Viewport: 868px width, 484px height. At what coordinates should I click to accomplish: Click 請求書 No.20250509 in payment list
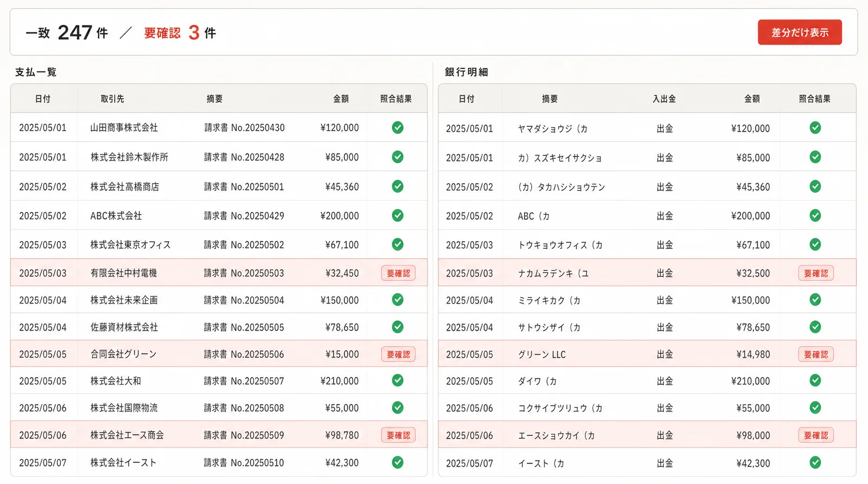(x=244, y=435)
